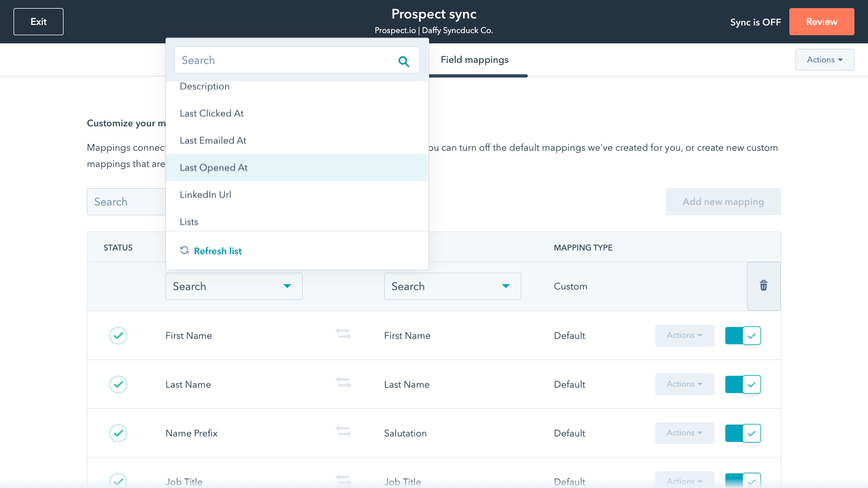The height and width of the screenshot is (488, 868).
Task: Switch off the Name Prefix to Salutation toggle
Action: coord(743,433)
